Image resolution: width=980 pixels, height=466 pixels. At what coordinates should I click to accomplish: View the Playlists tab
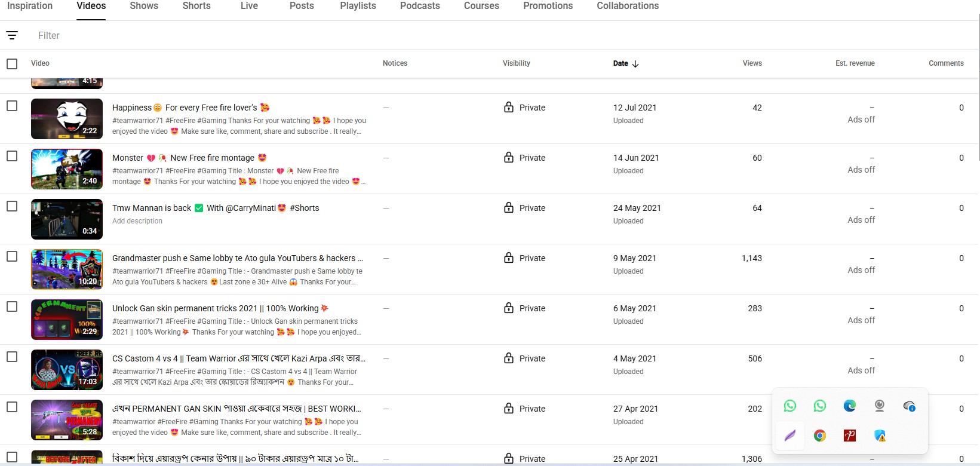click(x=358, y=6)
